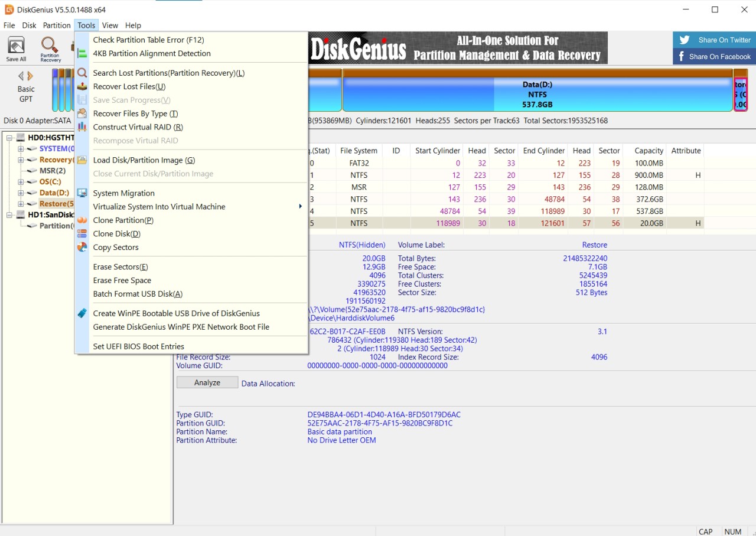Expand the Recovery partition tree node
Screen dimensions: 756x536
coord(21,160)
